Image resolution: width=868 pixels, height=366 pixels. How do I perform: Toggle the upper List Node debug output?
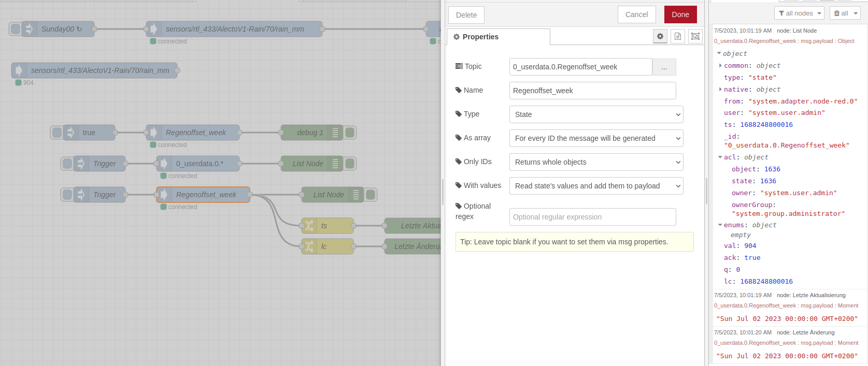tap(350, 164)
